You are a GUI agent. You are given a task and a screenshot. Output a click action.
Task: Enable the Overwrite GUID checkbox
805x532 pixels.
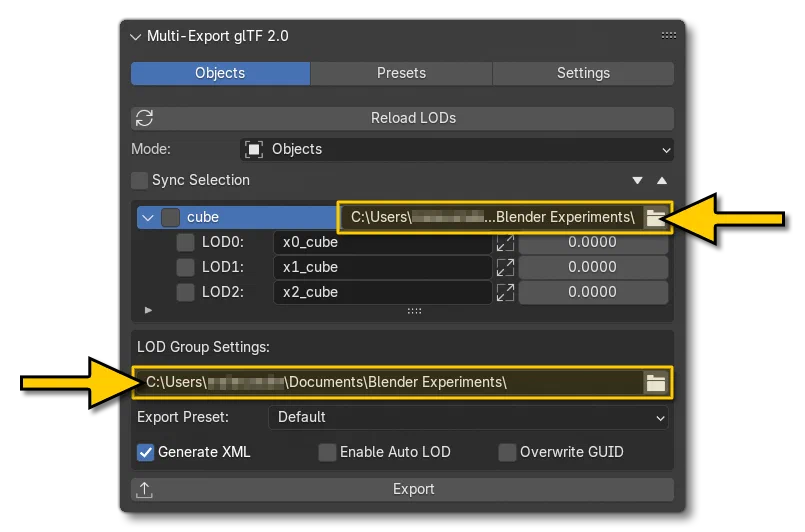click(x=507, y=452)
